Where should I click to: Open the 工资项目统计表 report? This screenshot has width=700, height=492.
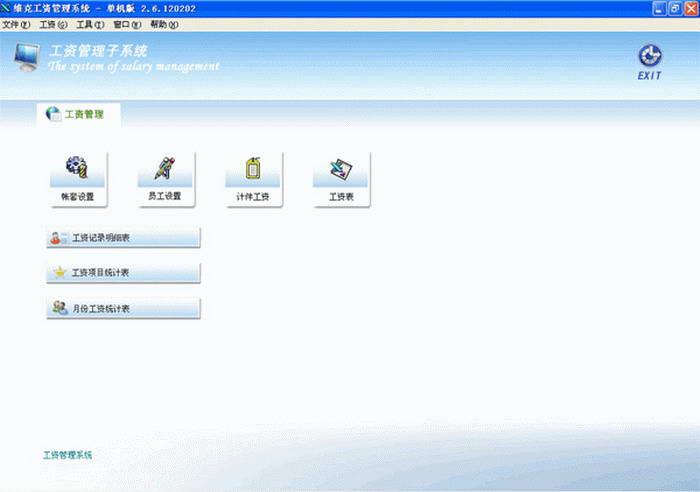(123, 272)
